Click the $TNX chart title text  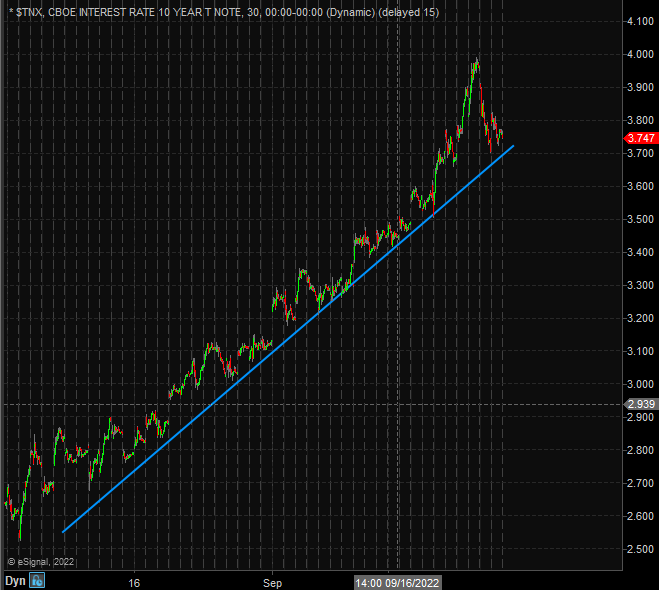[224, 13]
